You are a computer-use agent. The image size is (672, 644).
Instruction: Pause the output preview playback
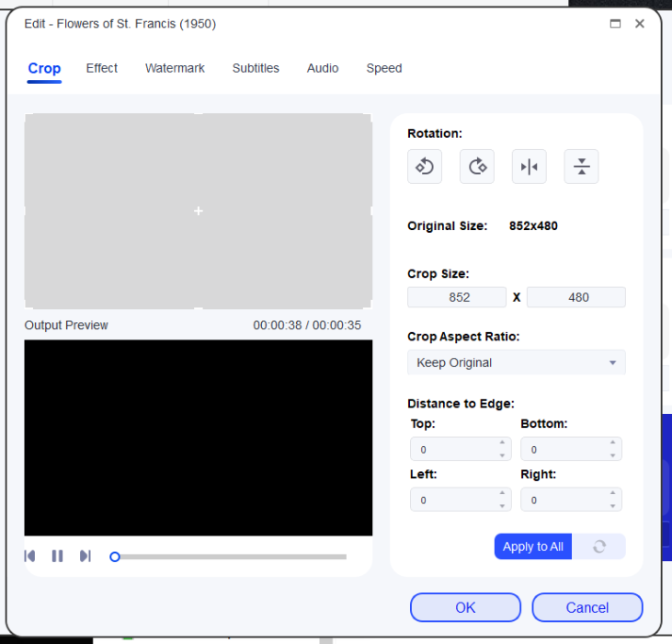pos(57,556)
